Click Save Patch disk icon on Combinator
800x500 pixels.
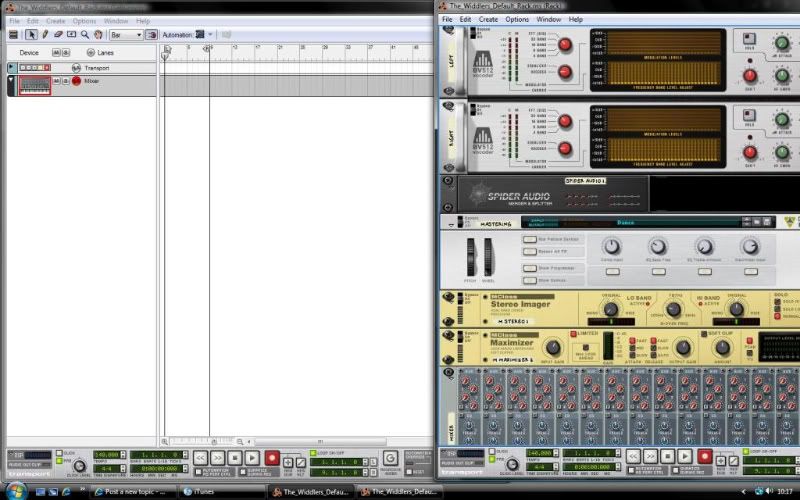[766, 222]
